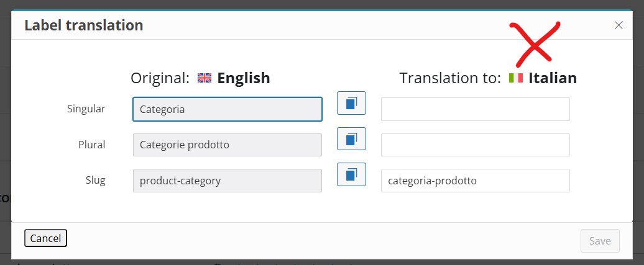The height and width of the screenshot is (265, 644).
Task: Click the product-category original slug field
Action: (227, 181)
